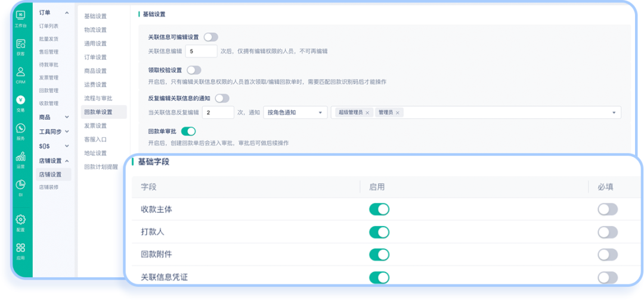Switch to 发票设置 settings tab
The image size is (644, 300).
click(95, 126)
